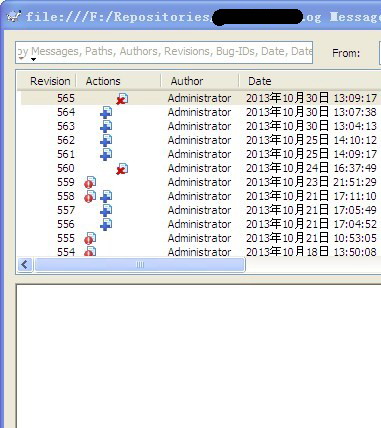Click Administrator author in revision 555 row

[199, 238]
